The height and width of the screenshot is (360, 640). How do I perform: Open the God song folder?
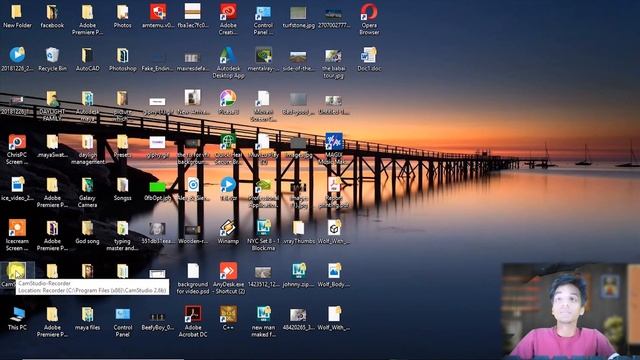point(87,232)
